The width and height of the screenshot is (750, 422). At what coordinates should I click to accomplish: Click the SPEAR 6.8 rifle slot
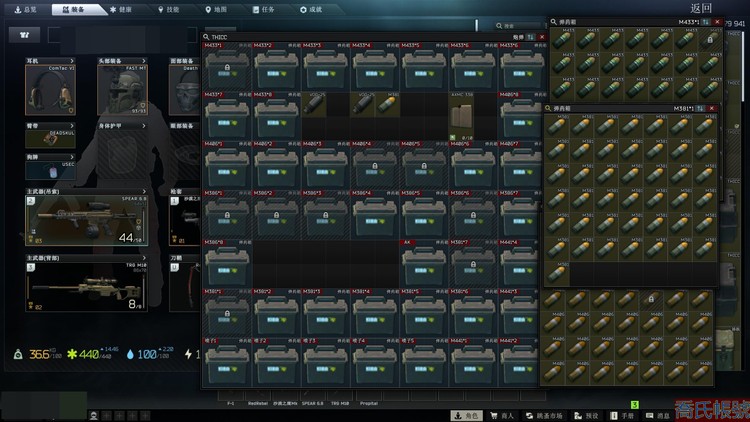point(86,220)
